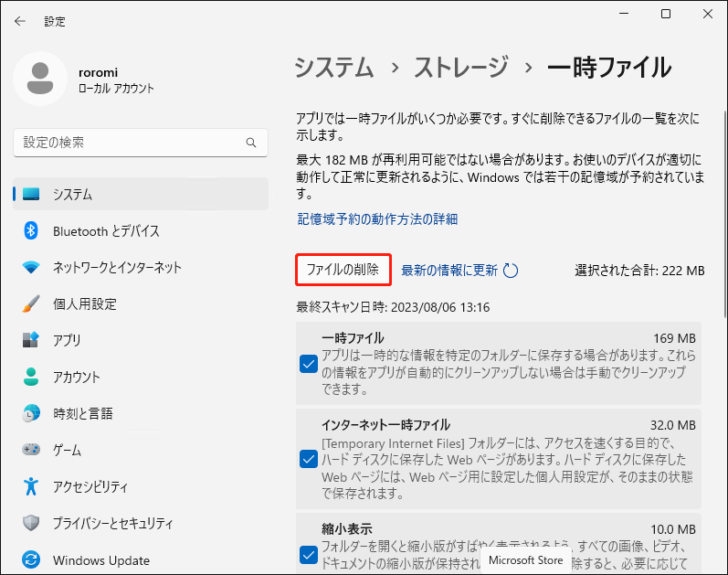This screenshot has height=575, width=728.
Task: Uncheck the 一時ファイル checkbox
Action: 309,364
